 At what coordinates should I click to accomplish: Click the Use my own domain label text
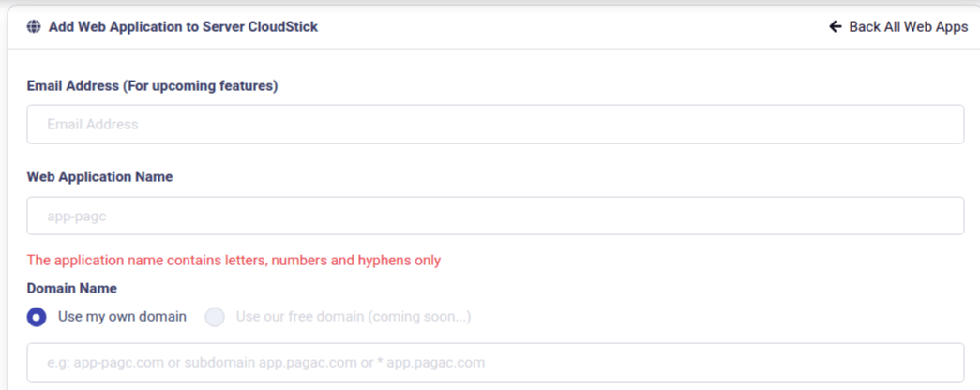click(x=122, y=317)
